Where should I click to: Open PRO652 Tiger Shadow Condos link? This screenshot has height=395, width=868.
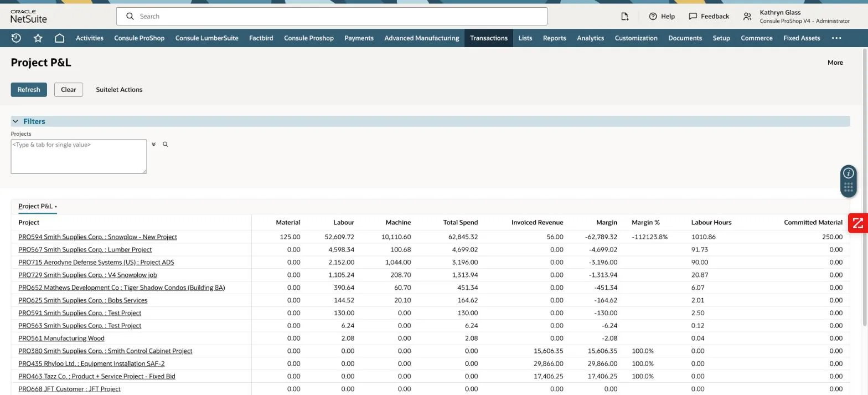point(121,288)
